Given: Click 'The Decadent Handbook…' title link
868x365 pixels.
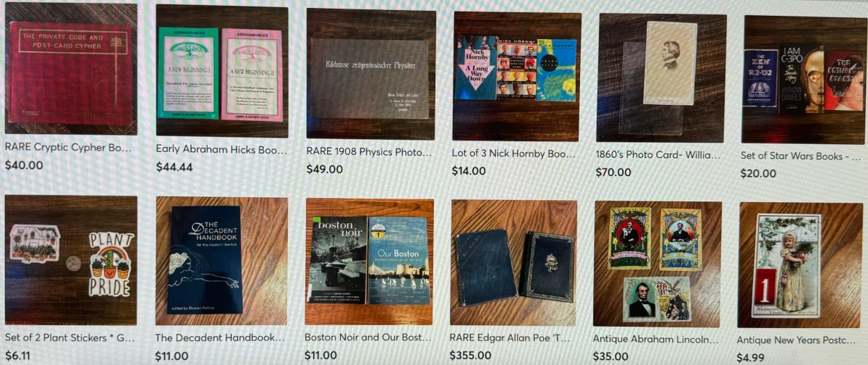Looking at the screenshot, I should coord(219,337).
